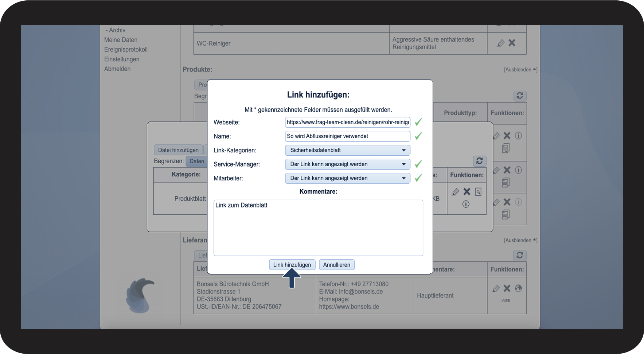Open the Link-Kategorien dropdown
The width and height of the screenshot is (644, 354).
347,150
